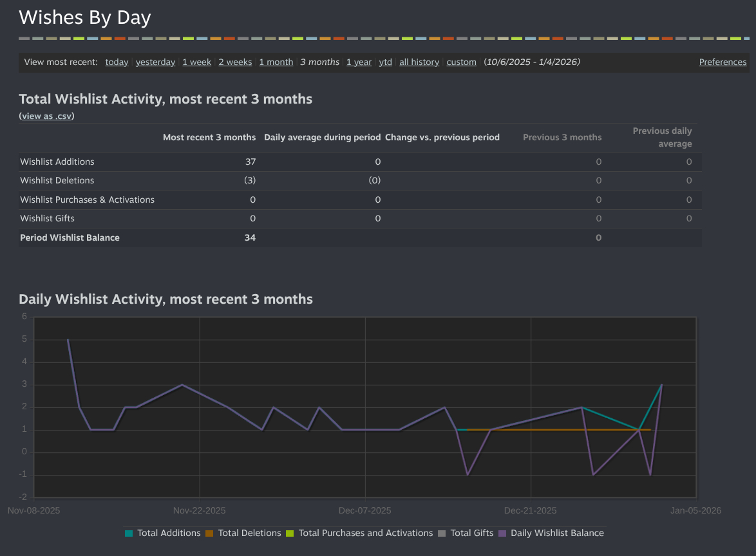This screenshot has height=556, width=756.
Task: Choose the '2 weeks' time range
Action: point(235,62)
